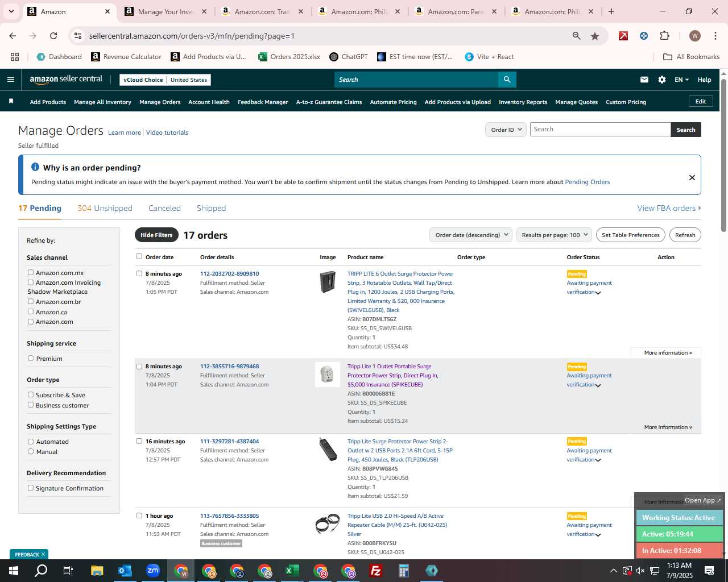The image size is (728, 582).
Task: Open Manage All Inventory menu
Action: tap(102, 102)
